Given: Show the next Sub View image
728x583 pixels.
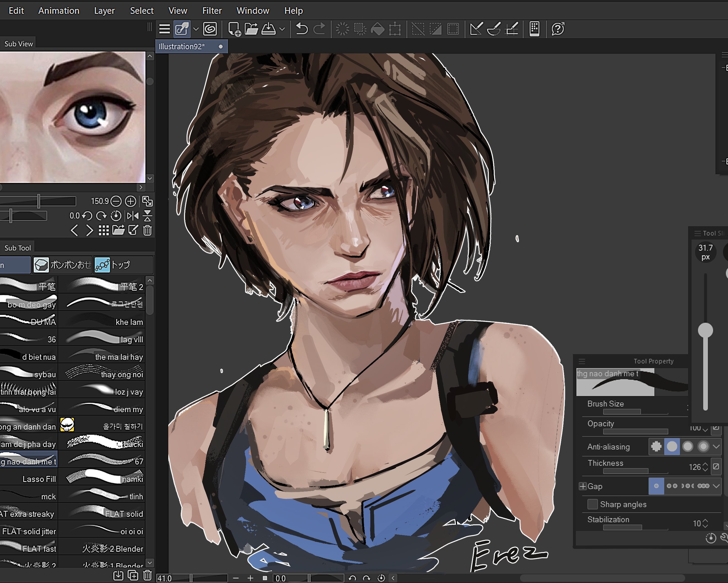Looking at the screenshot, I should tap(89, 231).
